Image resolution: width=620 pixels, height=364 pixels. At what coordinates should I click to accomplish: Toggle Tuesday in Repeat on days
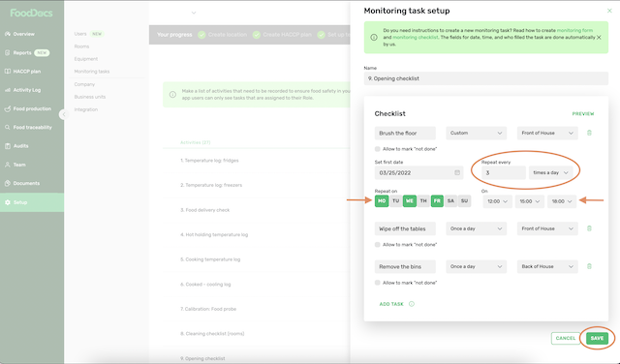coord(395,200)
